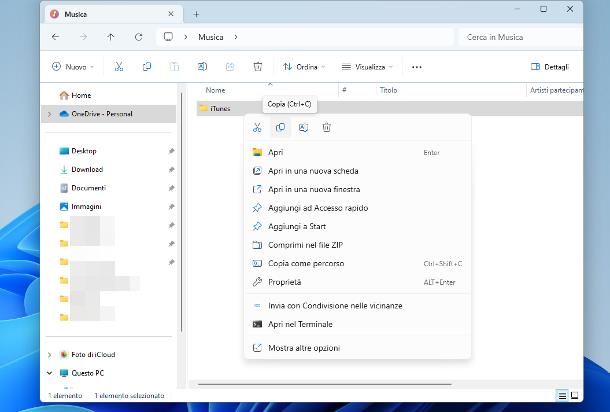Click the sidebar vertical scrollbar

click(181, 212)
